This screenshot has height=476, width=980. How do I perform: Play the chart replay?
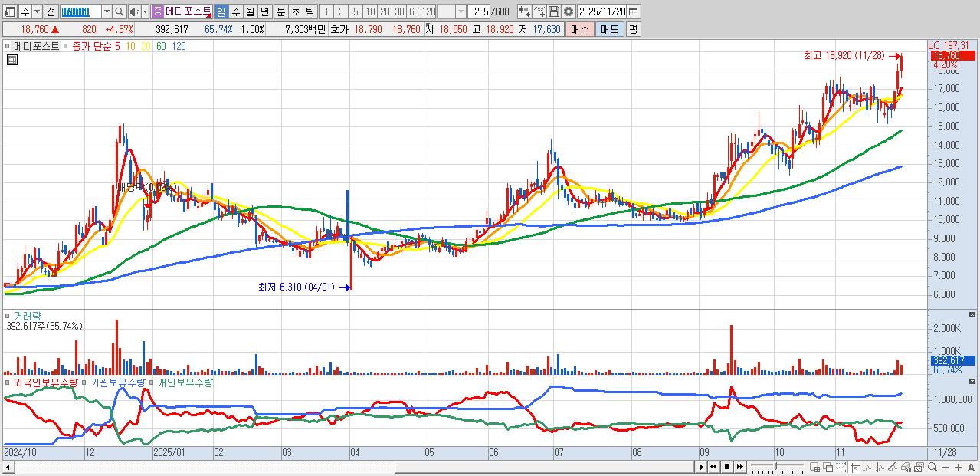click(x=702, y=467)
